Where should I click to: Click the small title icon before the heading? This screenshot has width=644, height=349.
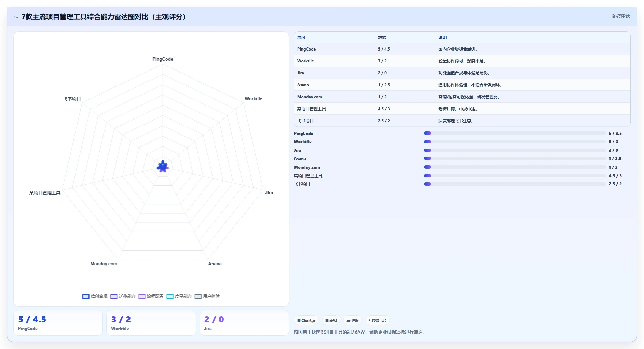pos(16,17)
